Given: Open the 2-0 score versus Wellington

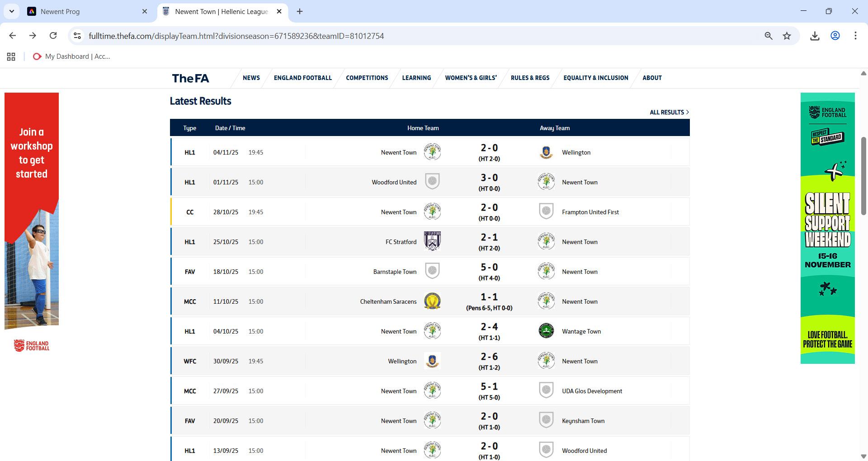Looking at the screenshot, I should coord(489,148).
